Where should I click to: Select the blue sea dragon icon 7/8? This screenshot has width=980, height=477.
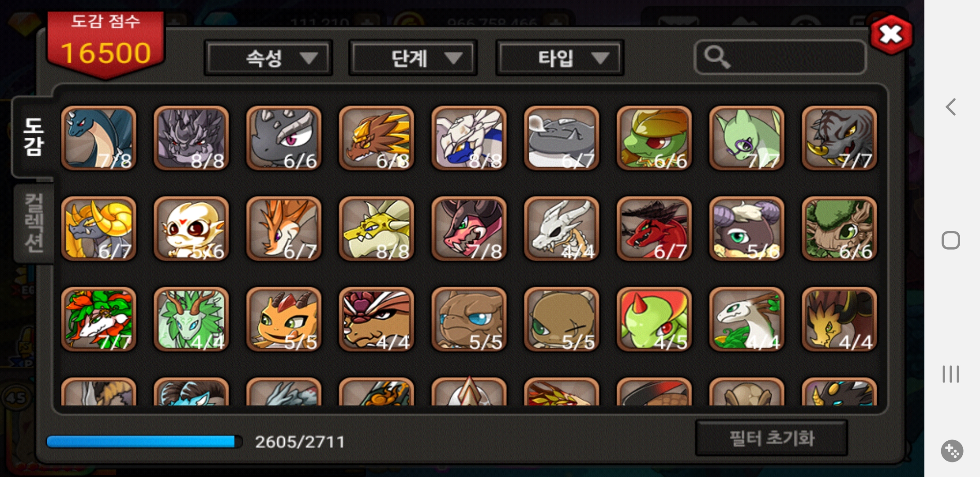(x=99, y=138)
